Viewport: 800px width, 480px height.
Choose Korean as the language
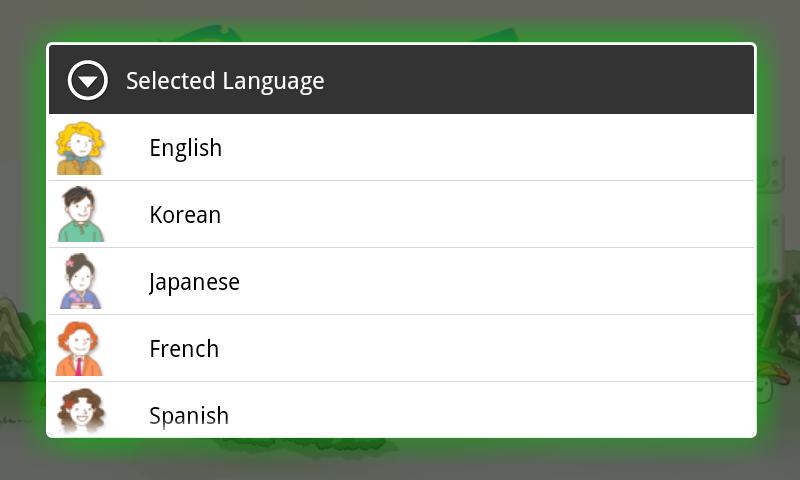[185, 215]
